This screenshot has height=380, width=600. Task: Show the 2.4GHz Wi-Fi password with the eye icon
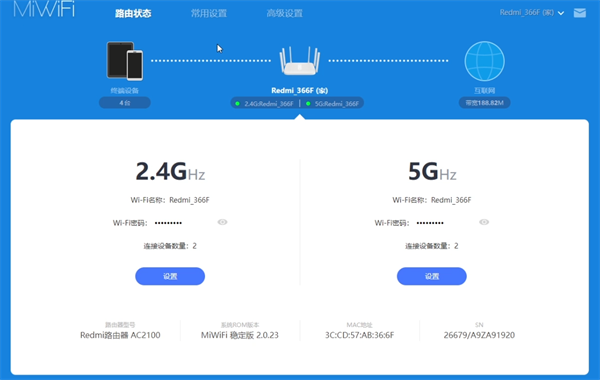[222, 222]
